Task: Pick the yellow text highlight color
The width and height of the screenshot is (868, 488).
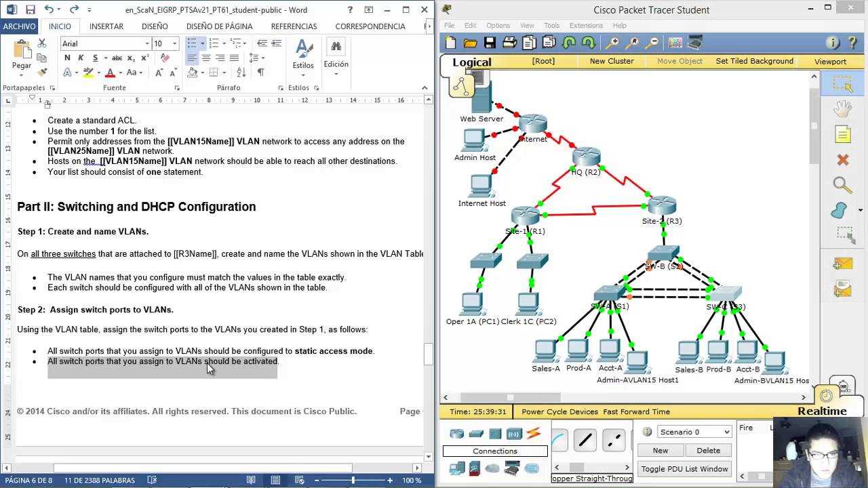Action: point(88,73)
